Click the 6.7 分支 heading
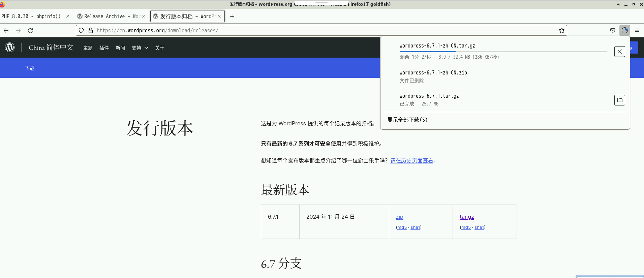Image resolution: width=644 pixels, height=278 pixels. click(281, 264)
